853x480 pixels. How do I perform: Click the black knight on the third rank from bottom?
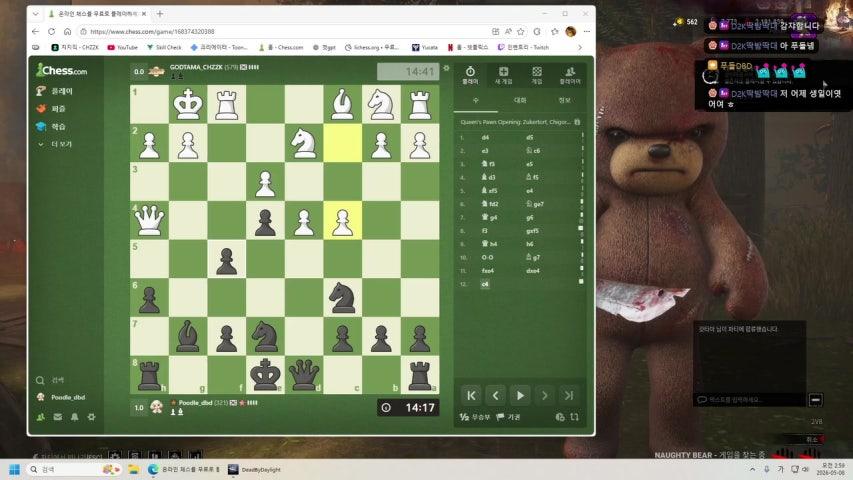(x=342, y=298)
